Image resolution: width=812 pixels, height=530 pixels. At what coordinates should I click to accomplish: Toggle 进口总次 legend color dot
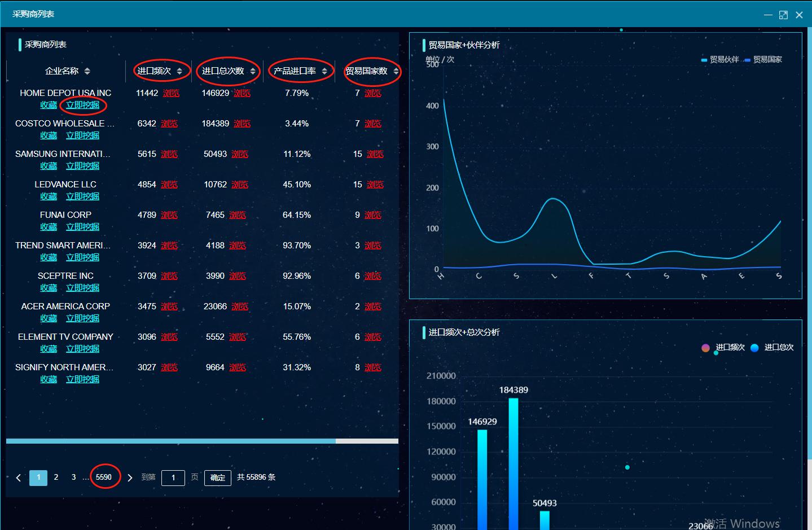tap(754, 348)
